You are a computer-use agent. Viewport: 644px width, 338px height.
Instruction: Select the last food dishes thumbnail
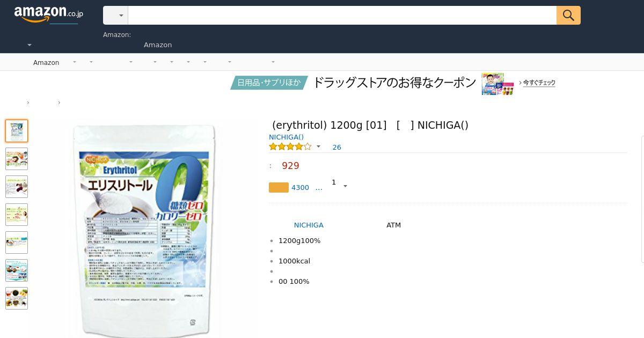point(17,298)
